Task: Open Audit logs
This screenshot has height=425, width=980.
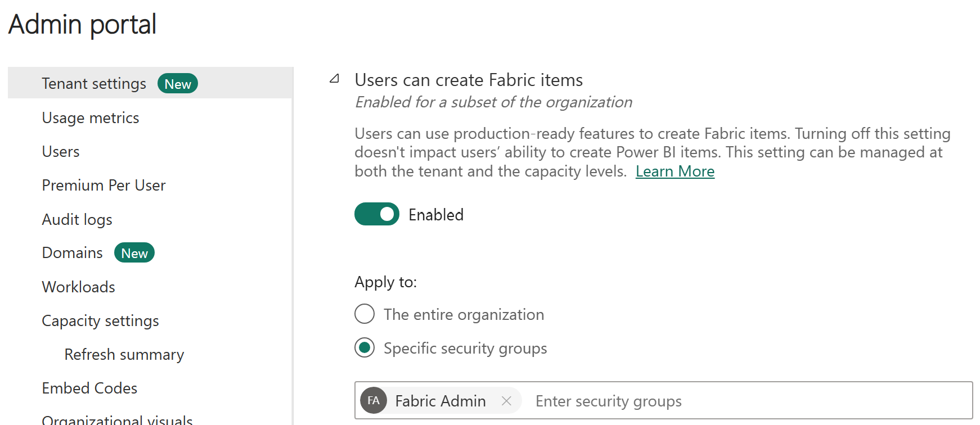Action: coord(77,219)
